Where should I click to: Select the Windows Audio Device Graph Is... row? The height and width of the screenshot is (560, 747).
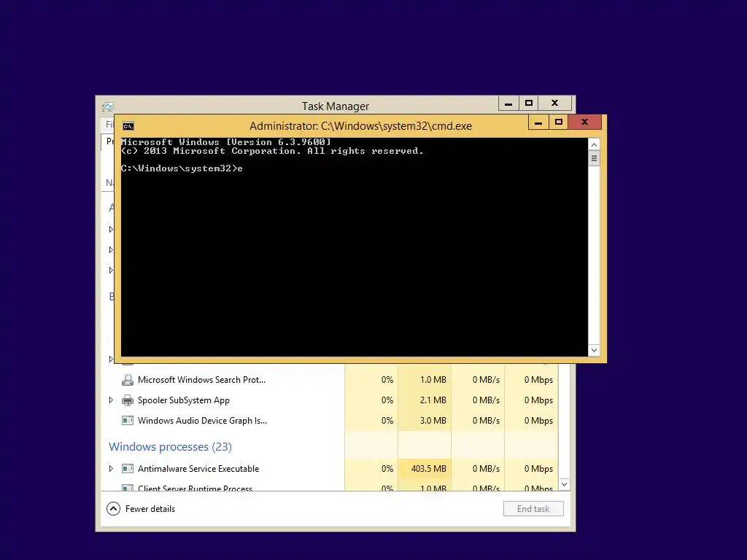tap(202, 421)
